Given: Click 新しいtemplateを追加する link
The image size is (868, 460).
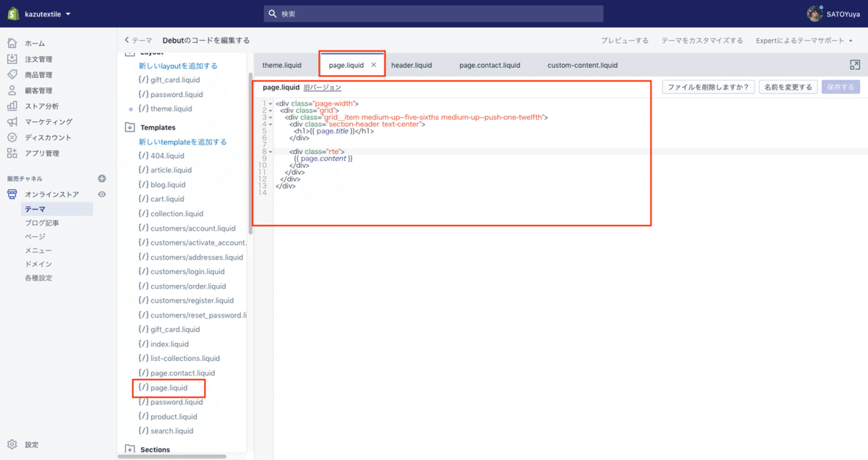Looking at the screenshot, I should click(x=182, y=142).
